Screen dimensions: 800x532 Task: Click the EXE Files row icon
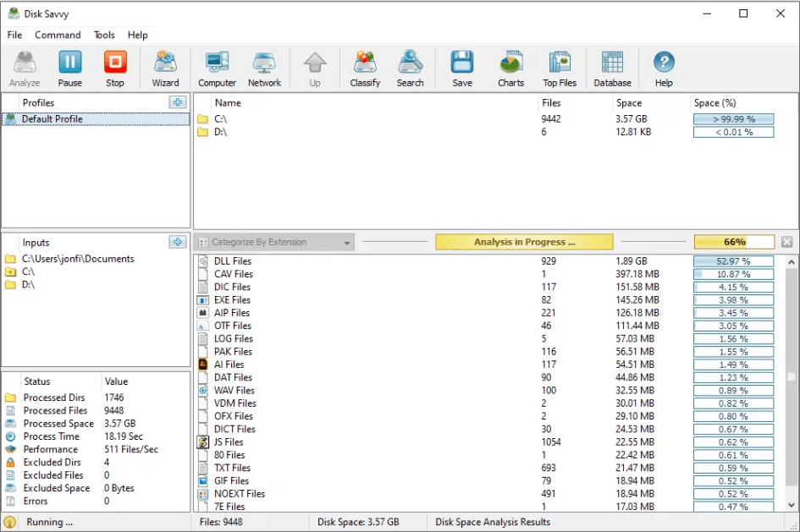tap(203, 300)
